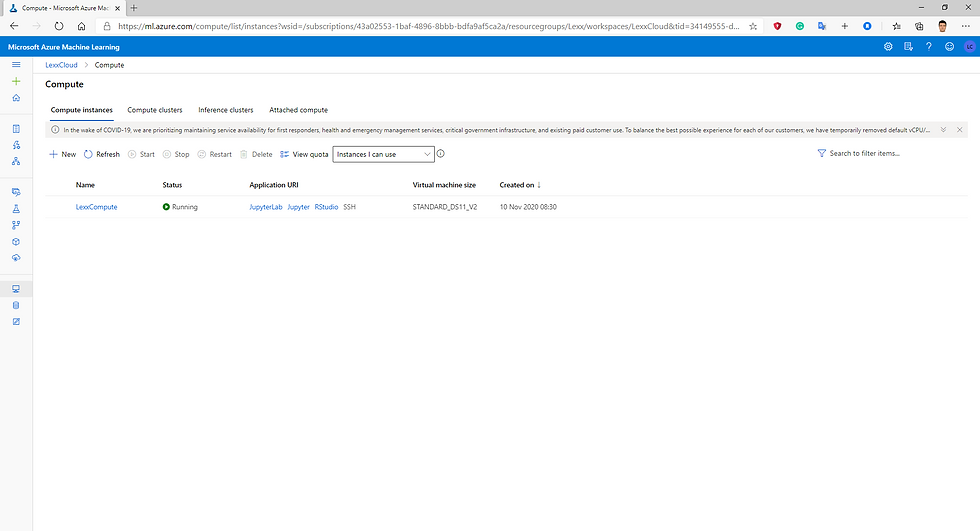980x531 pixels.
Task: Click the green plus Create new icon in sidebar
Action: pyautogui.click(x=16, y=81)
